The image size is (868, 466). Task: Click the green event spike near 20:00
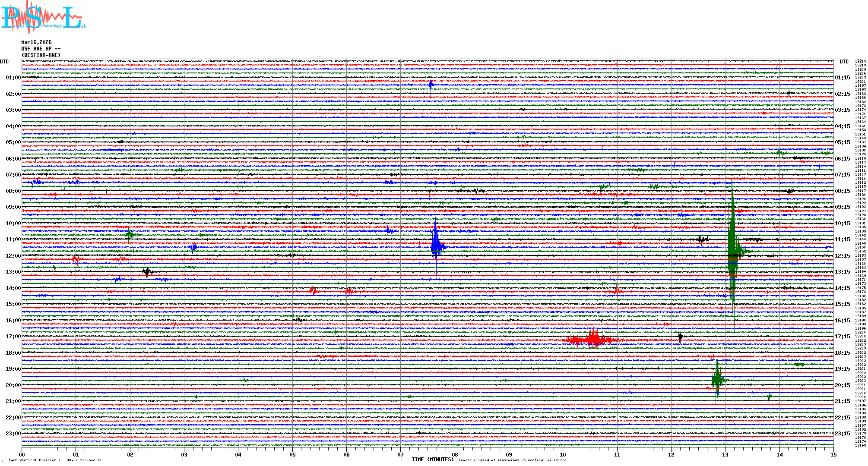(717, 379)
